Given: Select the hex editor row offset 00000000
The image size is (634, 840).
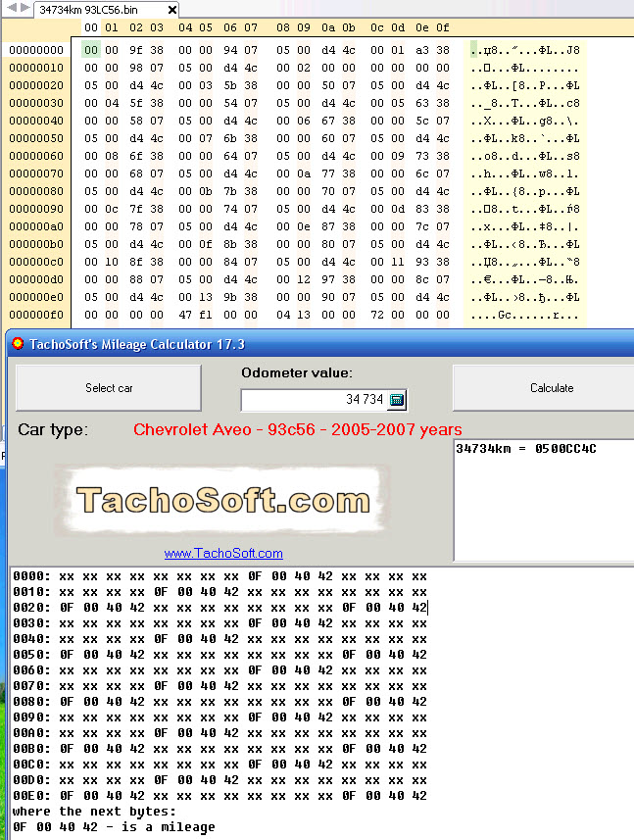Looking at the screenshot, I should tap(36, 50).
